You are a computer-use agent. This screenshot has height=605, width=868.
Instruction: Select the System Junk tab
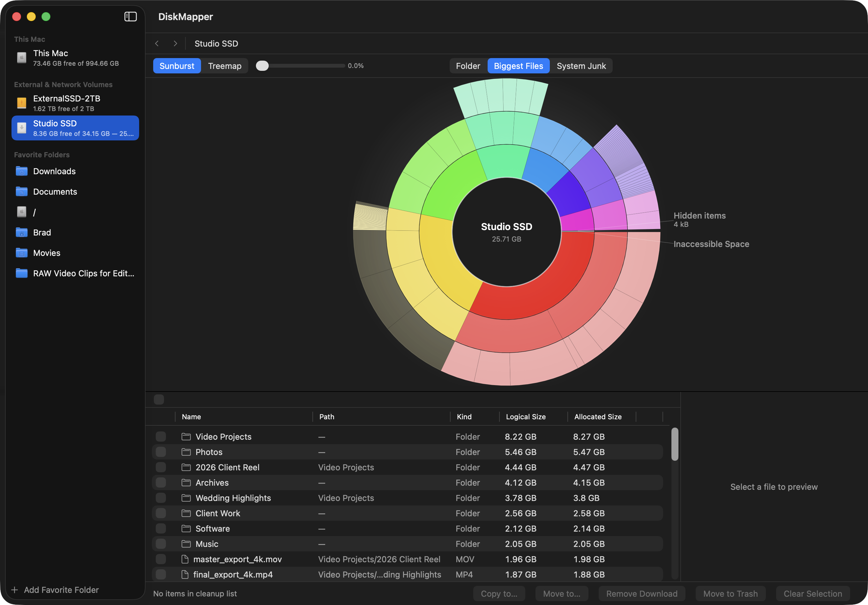[x=581, y=66]
